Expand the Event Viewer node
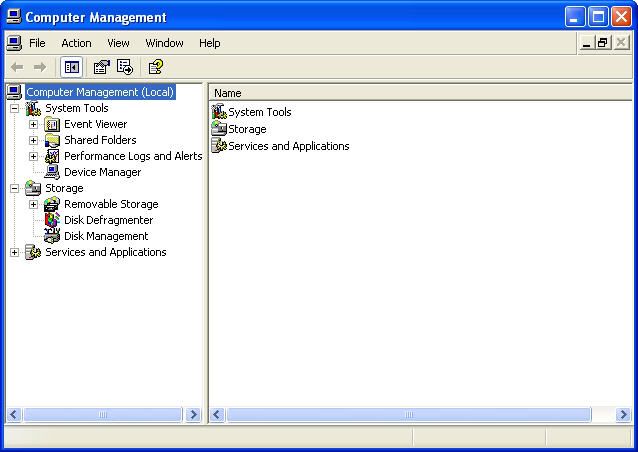 pyautogui.click(x=33, y=124)
